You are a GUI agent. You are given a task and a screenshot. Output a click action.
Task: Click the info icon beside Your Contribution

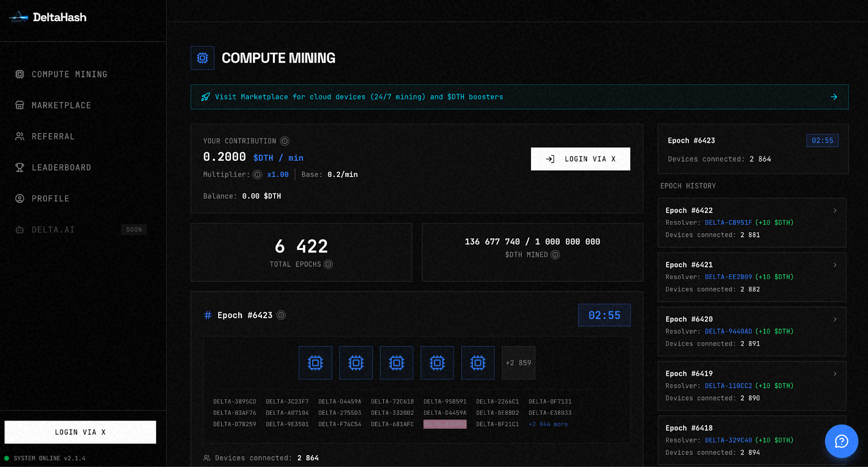coord(285,141)
